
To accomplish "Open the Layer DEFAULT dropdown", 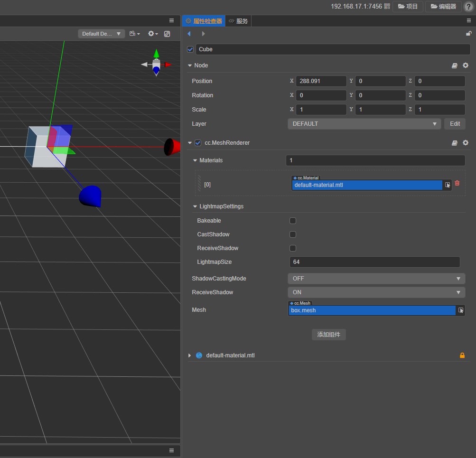I will (364, 124).
